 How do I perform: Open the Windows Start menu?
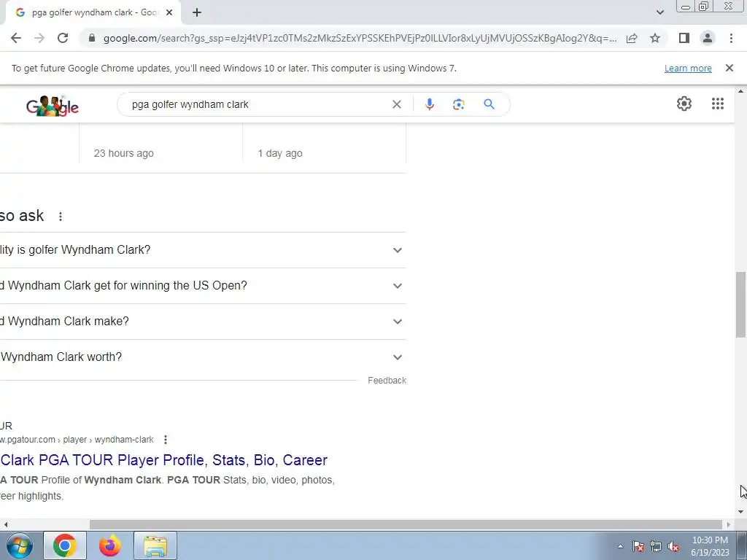pos(19,545)
